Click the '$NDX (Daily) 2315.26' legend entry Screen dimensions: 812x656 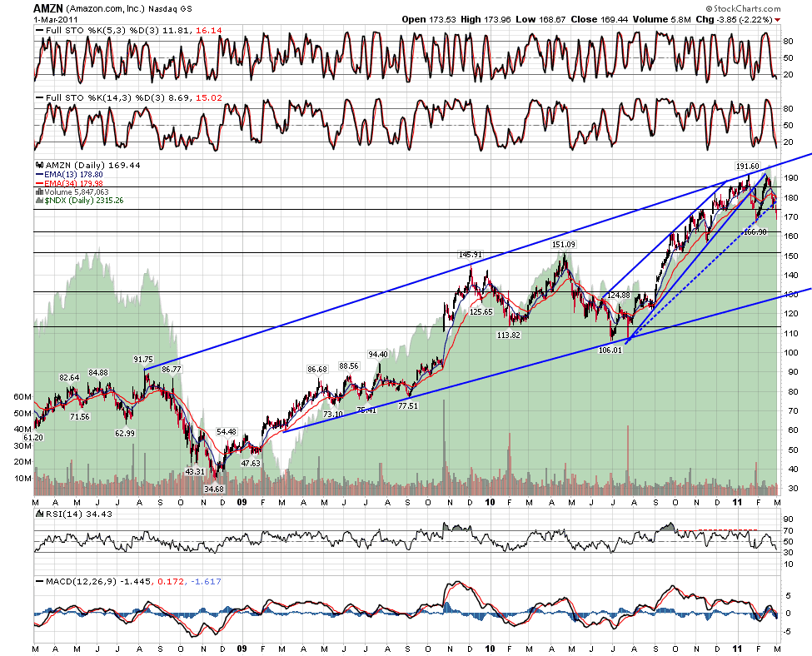pyautogui.click(x=84, y=201)
